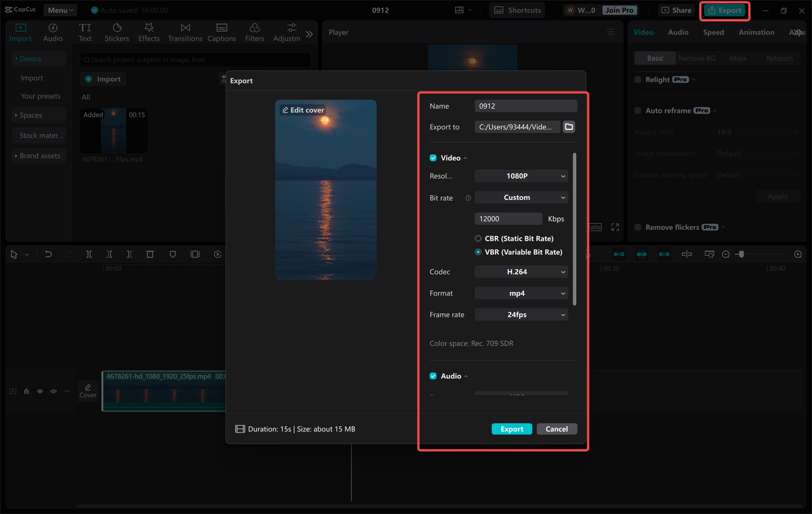Open the Transitions panel
Viewport: 812px width, 514px height.
185,32
